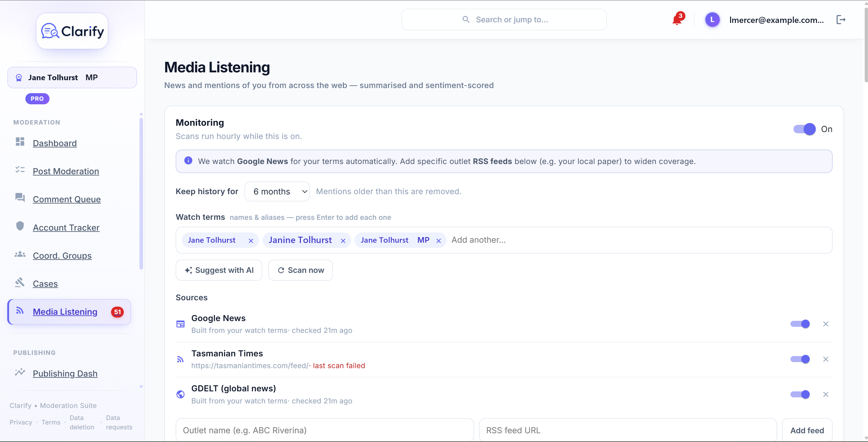The image size is (868, 442).
Task: Delete the GDELT global news source
Action: point(825,394)
